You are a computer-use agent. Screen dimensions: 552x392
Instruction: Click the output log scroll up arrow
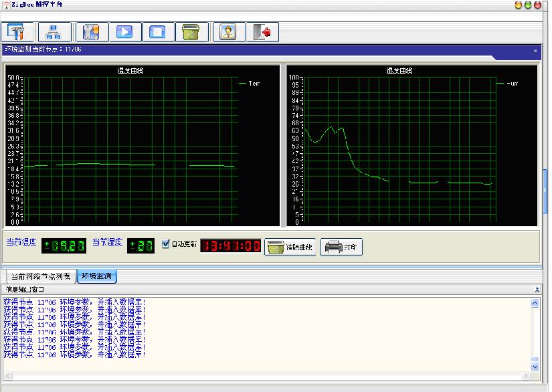535,303
